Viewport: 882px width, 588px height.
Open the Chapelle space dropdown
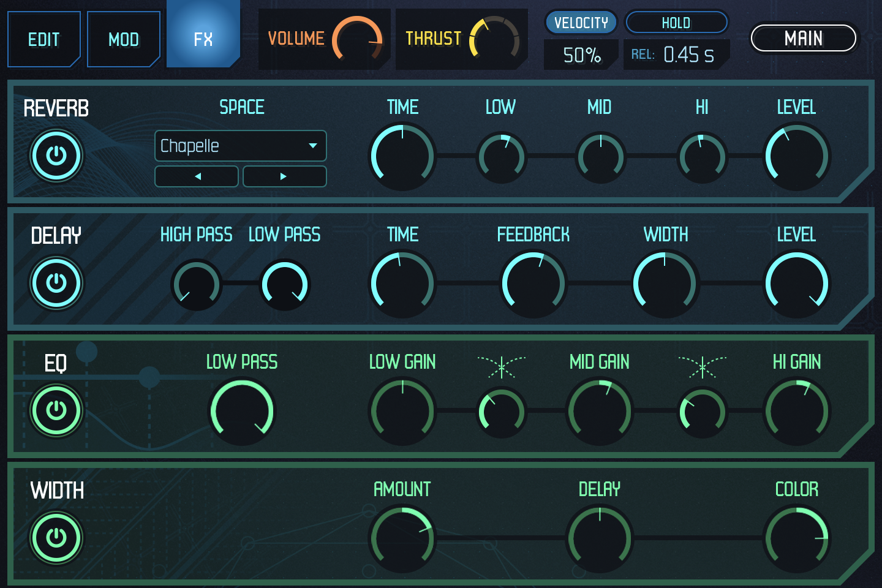click(240, 146)
